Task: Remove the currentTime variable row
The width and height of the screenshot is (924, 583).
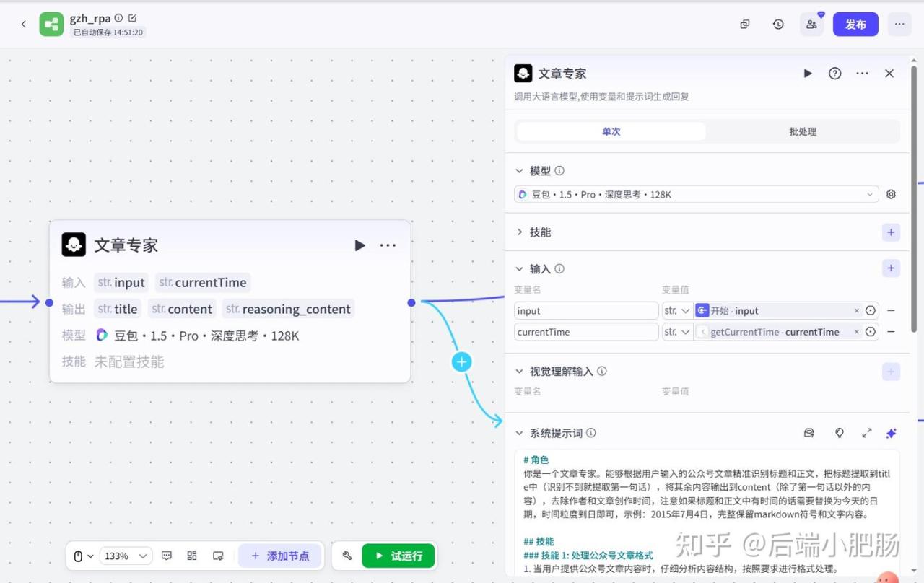Action: coord(891,332)
